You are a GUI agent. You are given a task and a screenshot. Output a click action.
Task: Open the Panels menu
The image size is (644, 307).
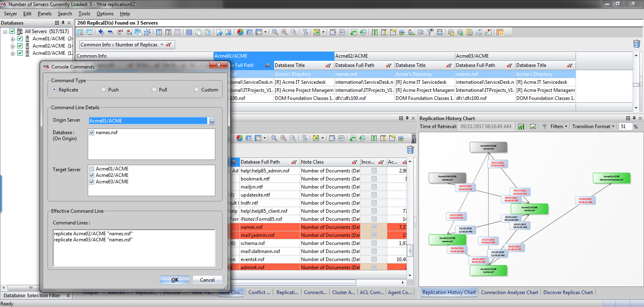[45, 14]
